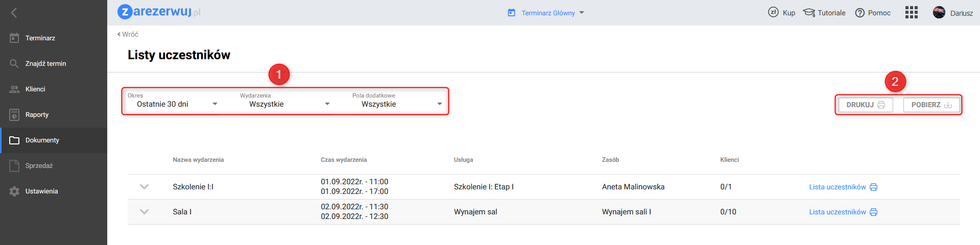The image size is (980, 245).
Task: Click the Pomoc help question-mark icon
Action: click(860, 13)
